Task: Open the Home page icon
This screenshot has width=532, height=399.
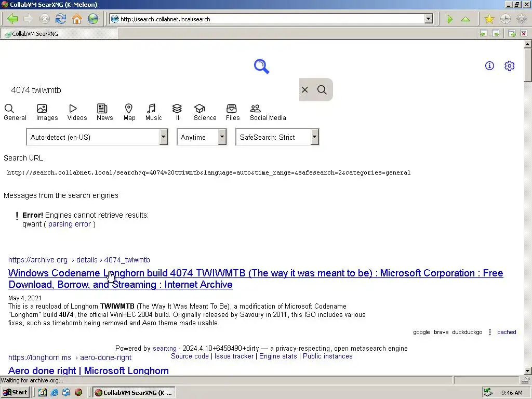Action: pos(77,19)
